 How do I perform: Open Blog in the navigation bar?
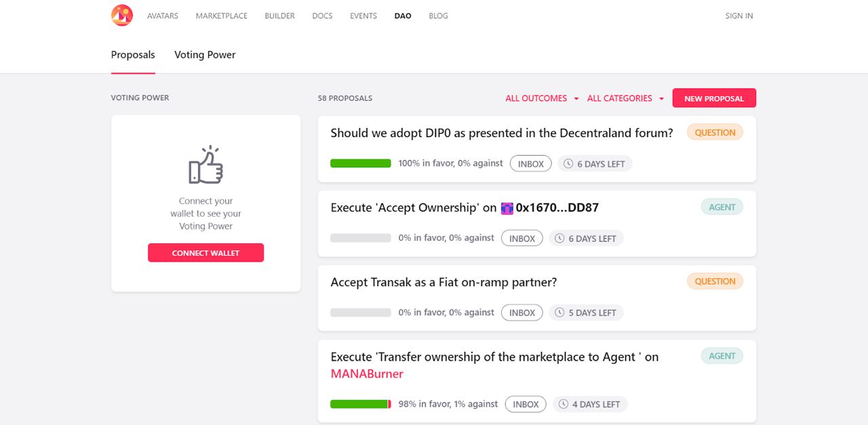(438, 16)
